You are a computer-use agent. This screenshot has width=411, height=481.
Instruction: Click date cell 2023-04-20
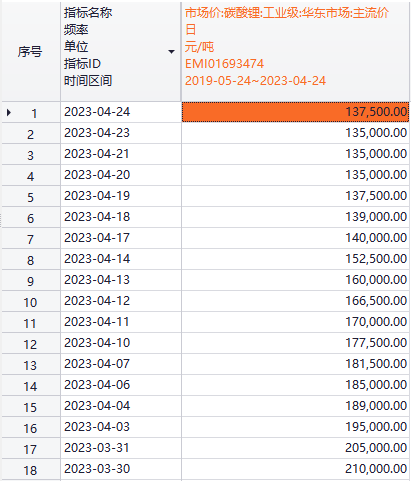pos(121,175)
